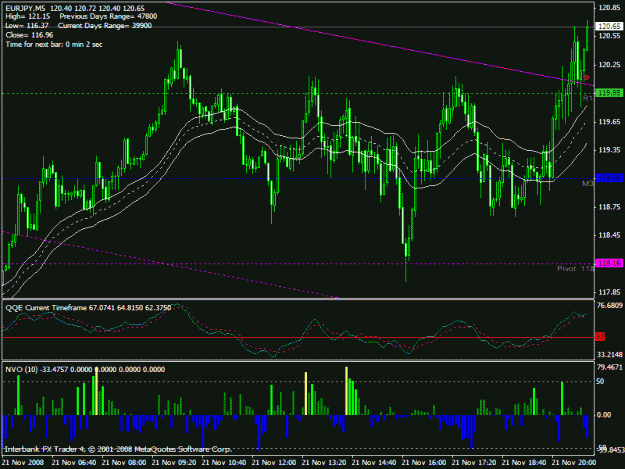Click the 21 Nov 20:00 time label
Viewport: 625px width, 469px height.
click(574, 463)
